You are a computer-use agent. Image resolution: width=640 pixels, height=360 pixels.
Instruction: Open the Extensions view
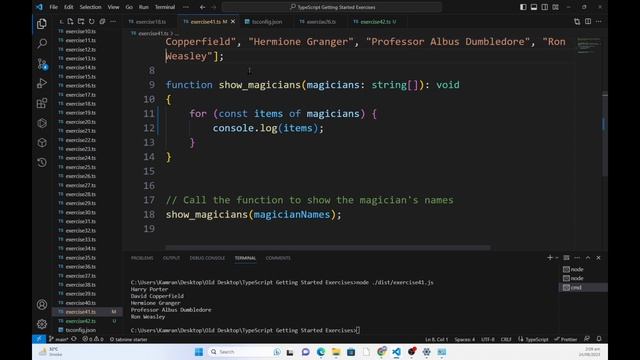click(x=42, y=103)
